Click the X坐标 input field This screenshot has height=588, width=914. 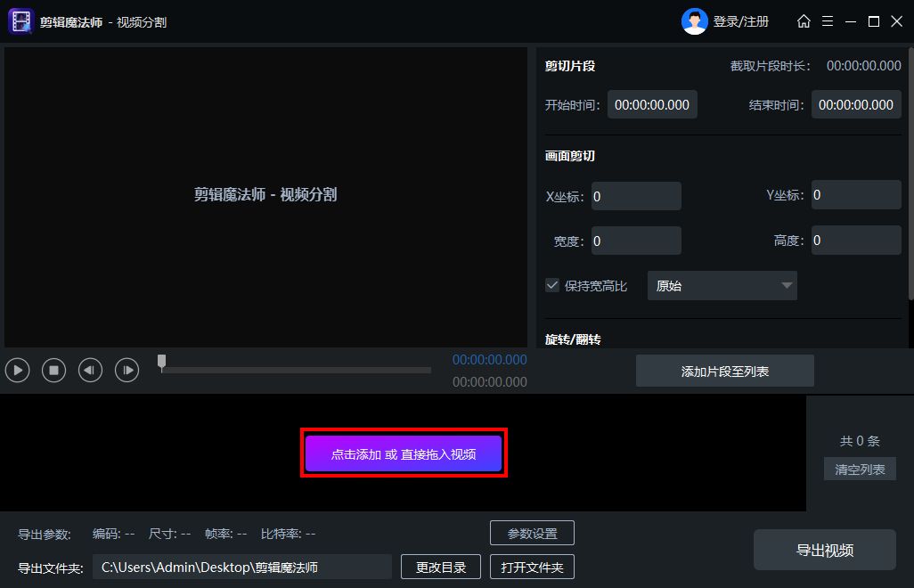click(636, 196)
